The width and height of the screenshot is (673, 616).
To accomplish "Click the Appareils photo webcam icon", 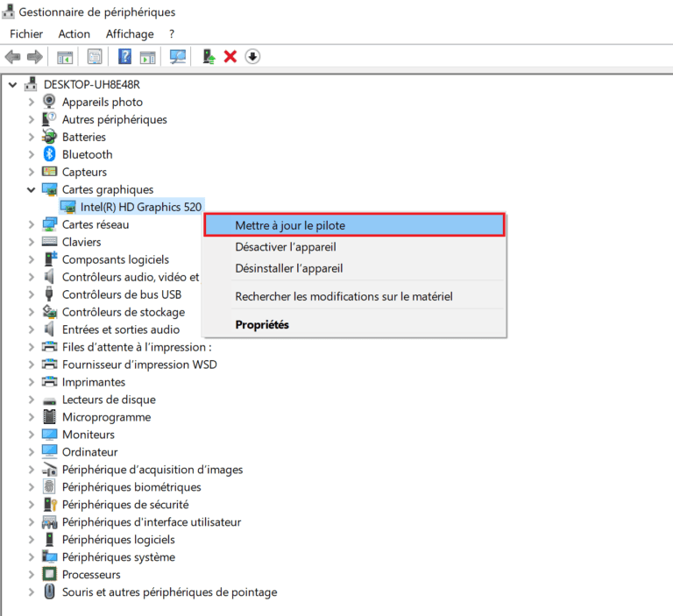I will coord(49,102).
